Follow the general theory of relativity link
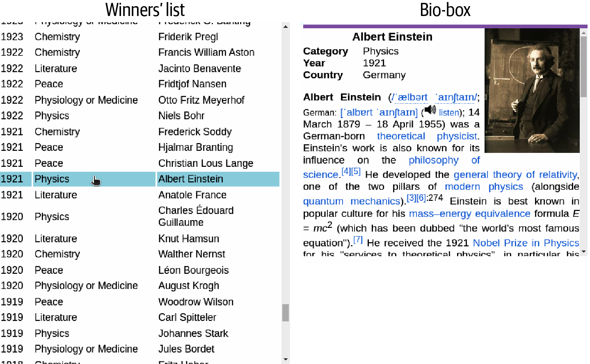 click(516, 175)
